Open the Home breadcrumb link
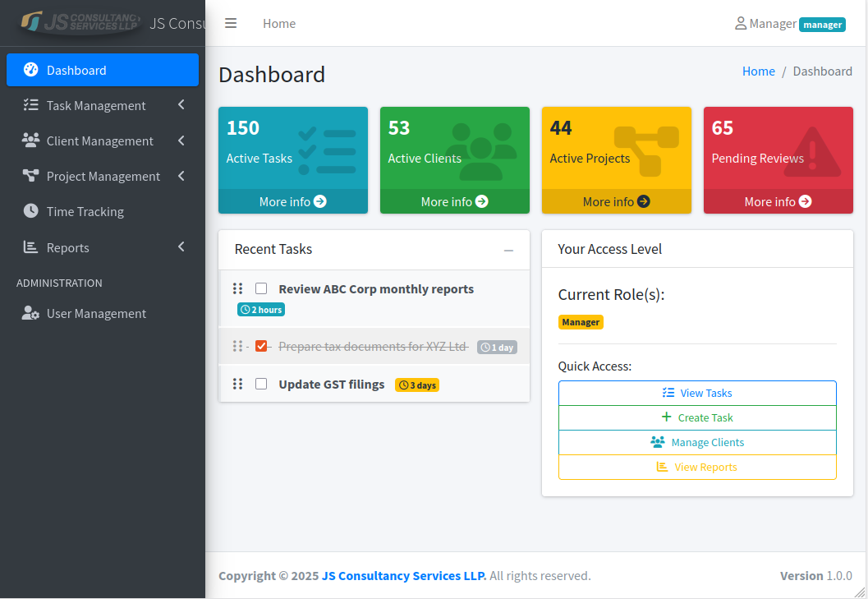This screenshot has height=599, width=868. [x=758, y=71]
